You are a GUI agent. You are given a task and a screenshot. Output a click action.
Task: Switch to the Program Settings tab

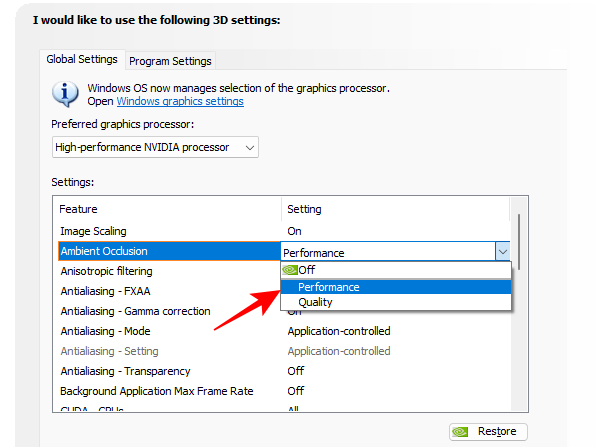170,61
